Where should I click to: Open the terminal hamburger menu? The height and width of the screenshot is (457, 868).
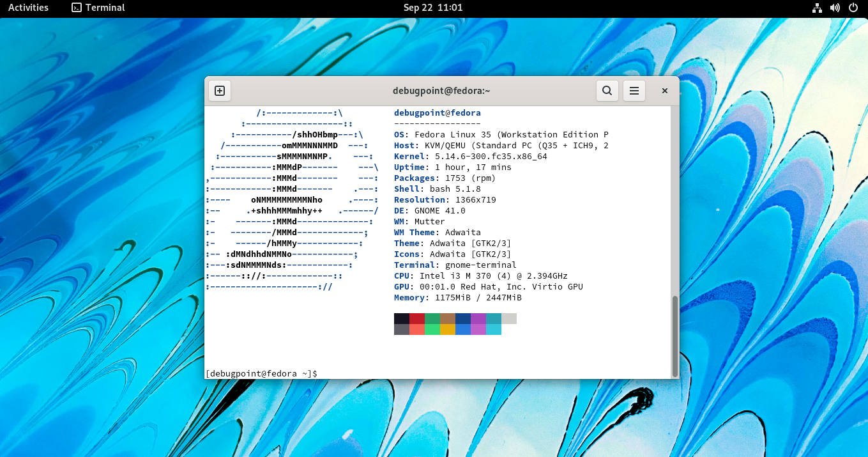tap(634, 91)
